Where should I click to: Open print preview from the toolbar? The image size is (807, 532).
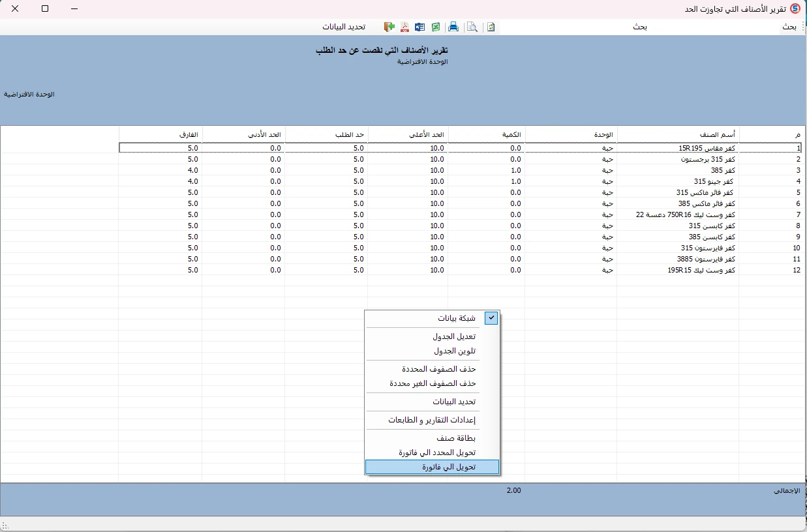pos(472,27)
